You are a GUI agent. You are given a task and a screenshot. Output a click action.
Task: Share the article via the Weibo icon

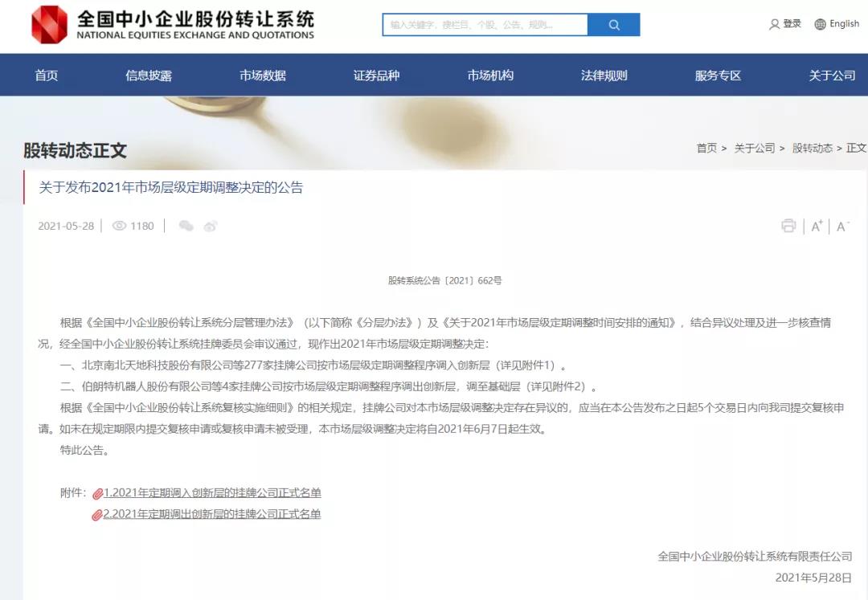(211, 227)
